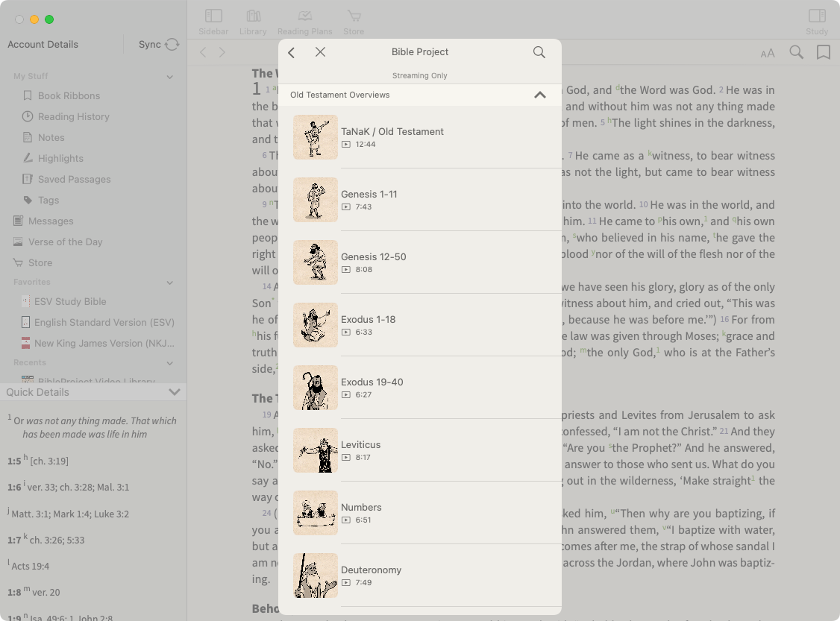This screenshot has height=621, width=840.
Task: Open Account Details
Action: (x=43, y=45)
